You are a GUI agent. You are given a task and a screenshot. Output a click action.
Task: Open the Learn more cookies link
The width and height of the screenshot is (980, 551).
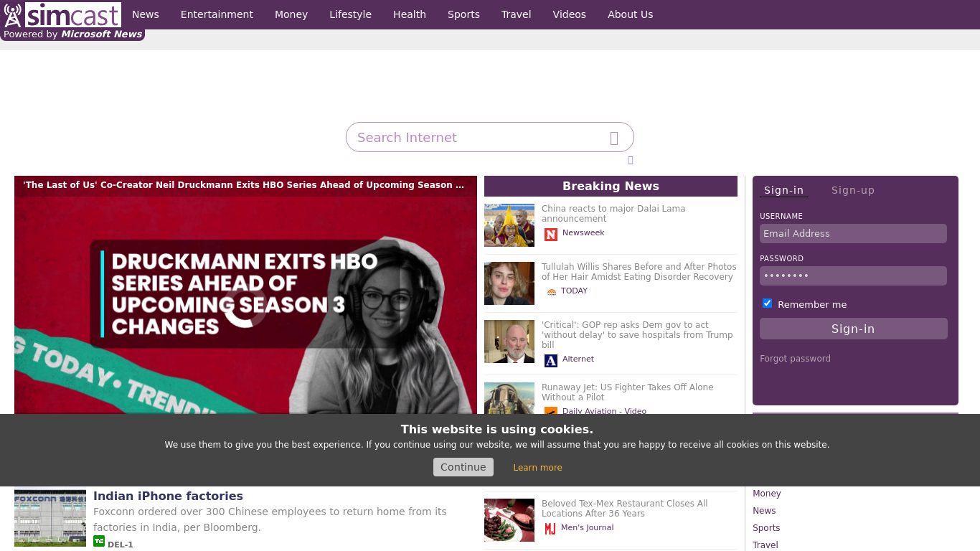(537, 468)
